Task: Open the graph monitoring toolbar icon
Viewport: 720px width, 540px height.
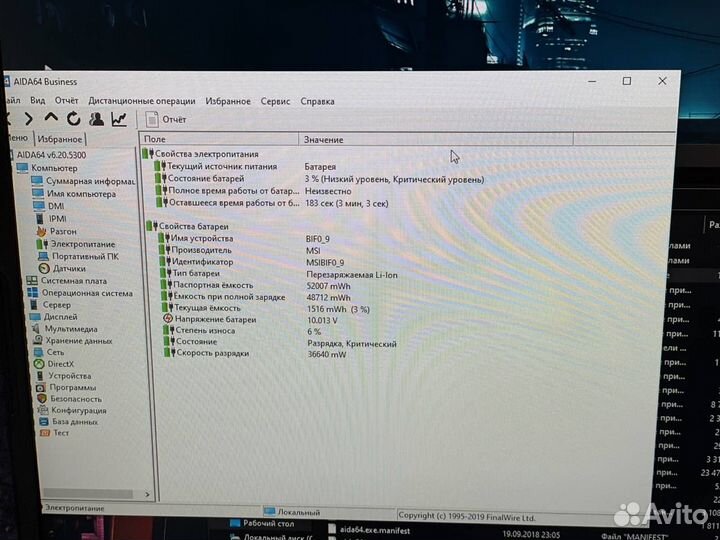Action: 119,119
